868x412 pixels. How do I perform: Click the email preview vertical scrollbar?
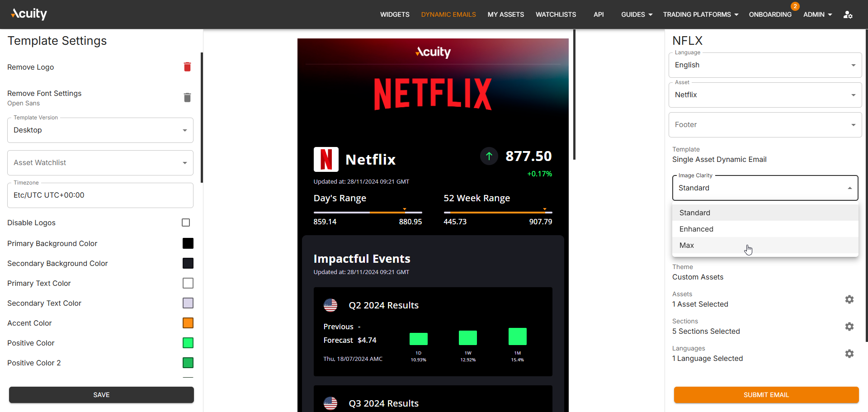(x=574, y=95)
